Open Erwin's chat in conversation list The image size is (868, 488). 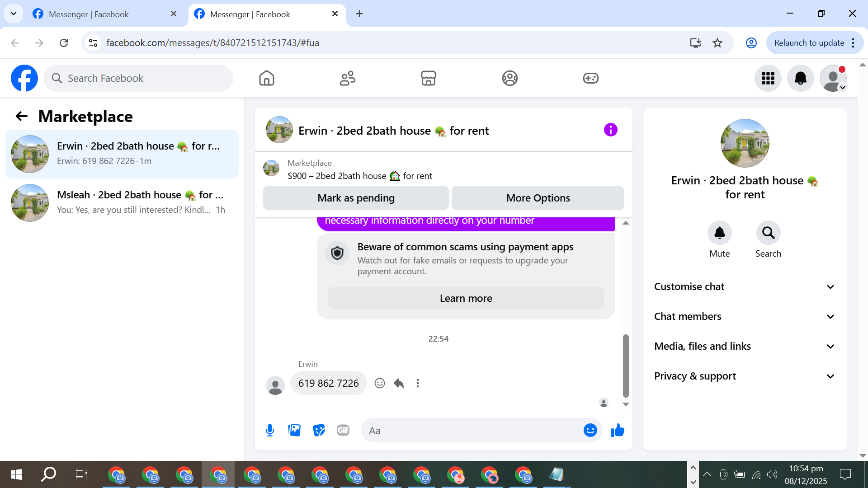(122, 154)
